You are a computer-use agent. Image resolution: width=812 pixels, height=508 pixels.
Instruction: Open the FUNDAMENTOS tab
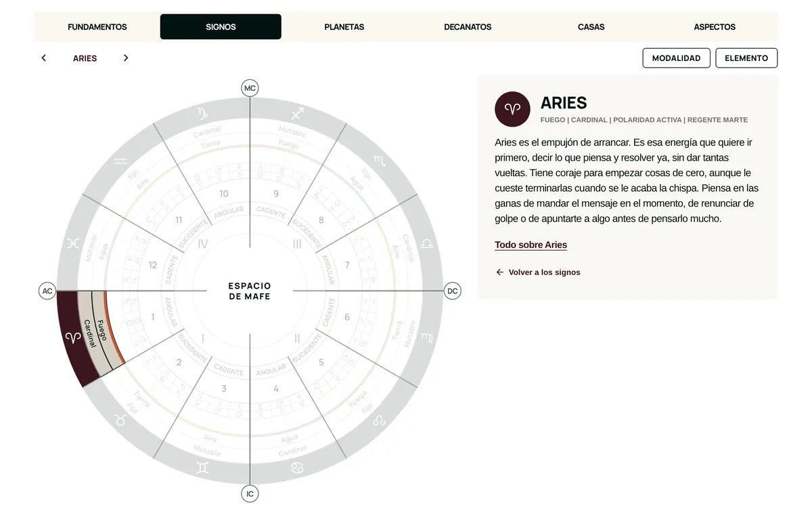click(97, 27)
